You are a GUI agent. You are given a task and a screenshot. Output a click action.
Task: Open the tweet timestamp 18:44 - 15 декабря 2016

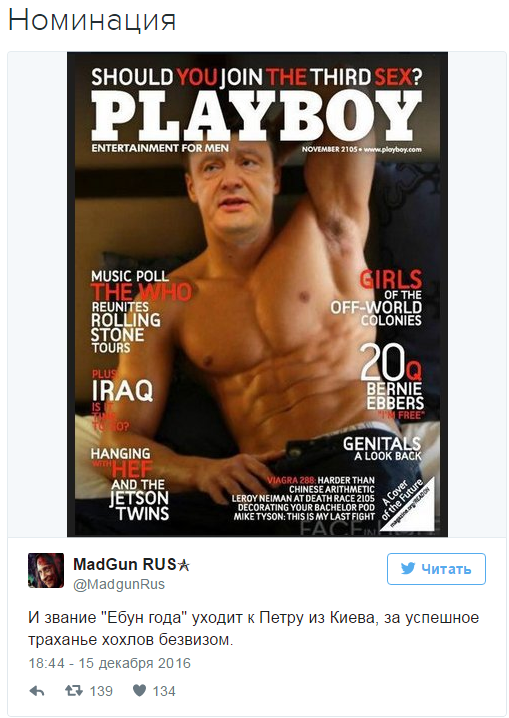tap(109, 663)
